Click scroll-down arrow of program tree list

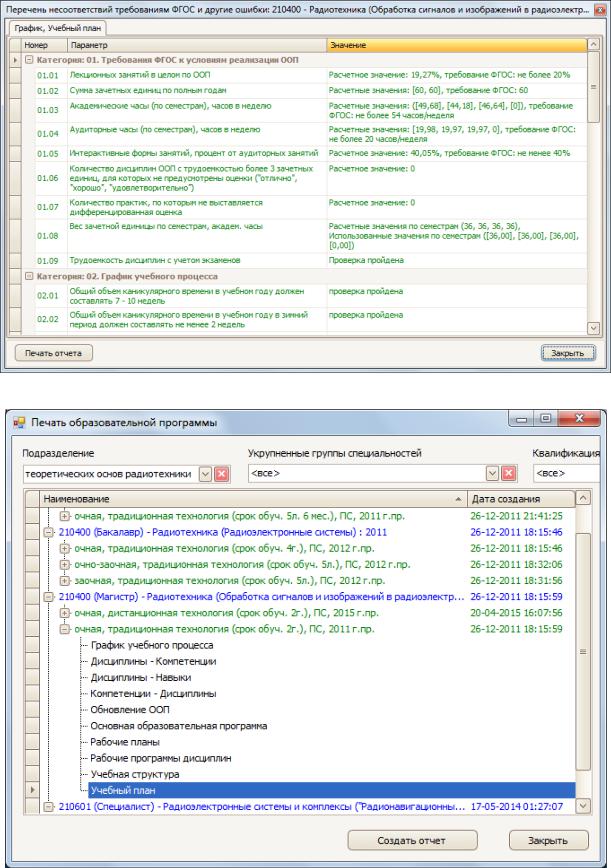pos(583,806)
